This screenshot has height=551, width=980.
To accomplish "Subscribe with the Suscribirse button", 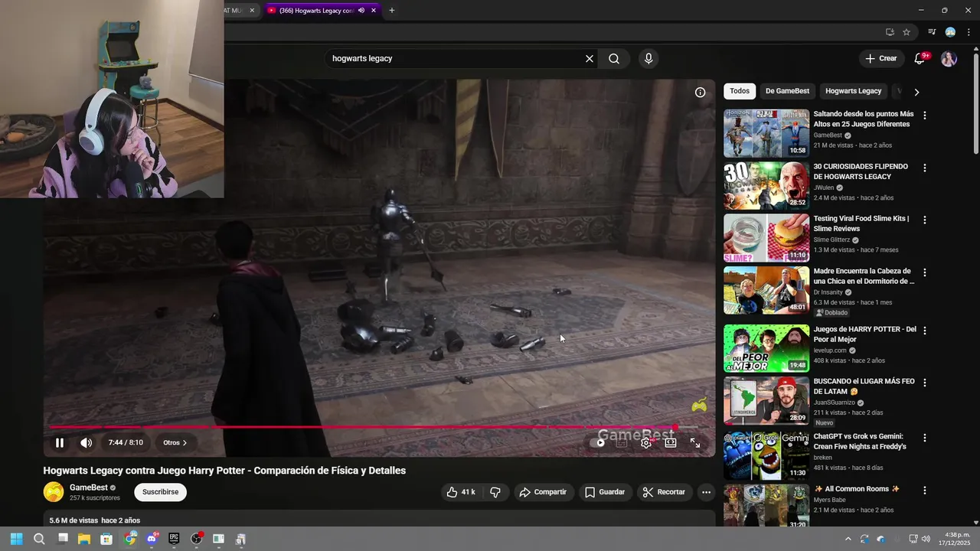I will 160,492.
